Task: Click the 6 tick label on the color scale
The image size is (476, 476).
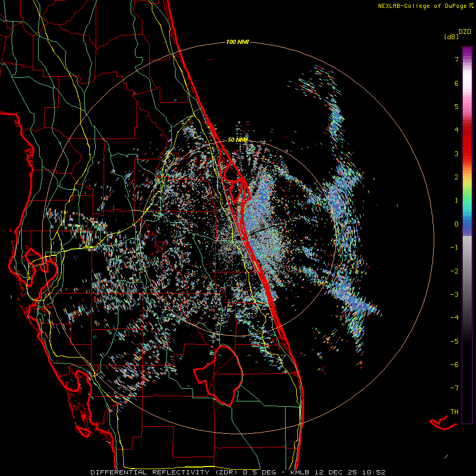Action: point(456,83)
